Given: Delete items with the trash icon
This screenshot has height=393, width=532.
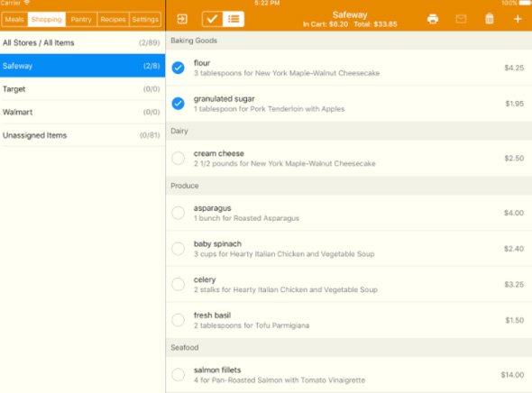Looking at the screenshot, I should click(x=490, y=19).
